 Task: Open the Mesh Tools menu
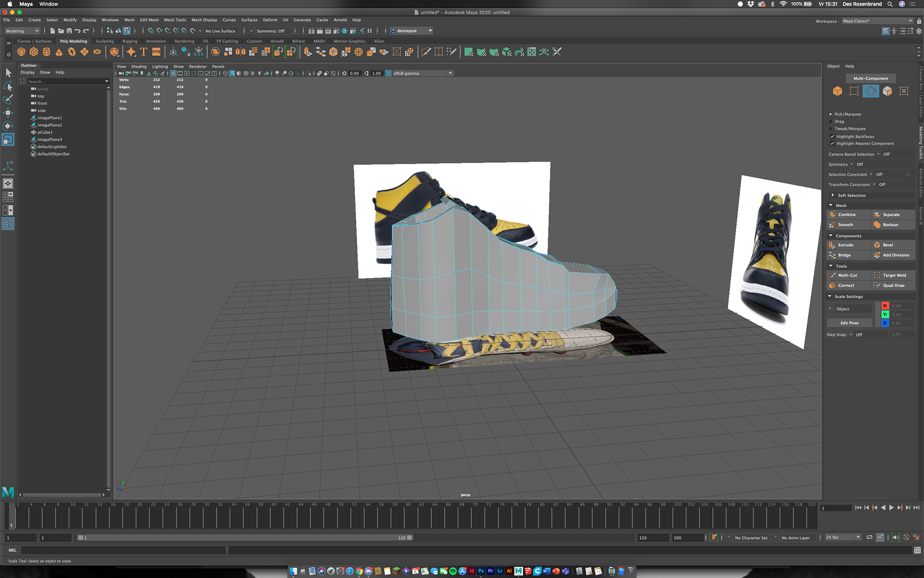click(x=175, y=20)
